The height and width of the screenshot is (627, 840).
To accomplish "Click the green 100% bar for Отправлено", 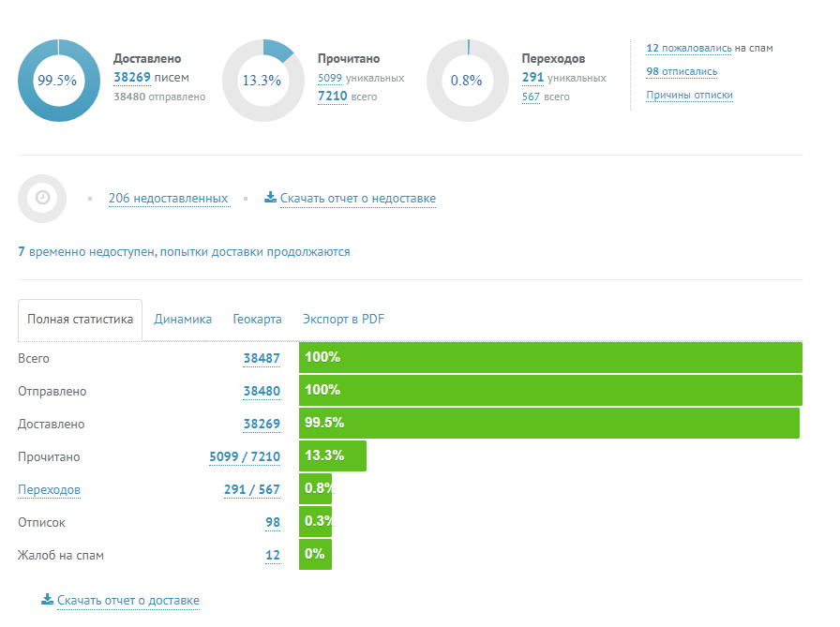I will coord(550,390).
